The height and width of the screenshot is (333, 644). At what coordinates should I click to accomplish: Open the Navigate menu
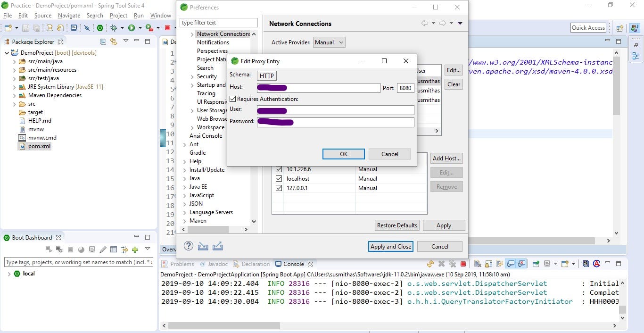point(69,16)
